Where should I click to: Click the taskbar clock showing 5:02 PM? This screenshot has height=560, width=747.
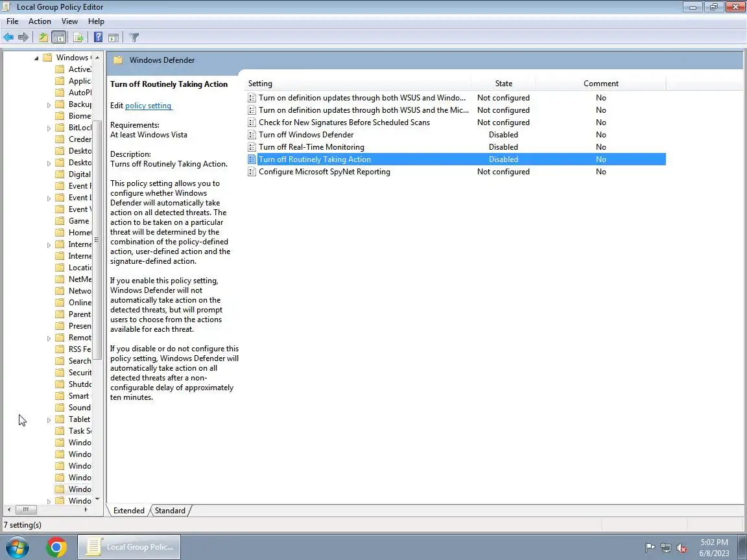[714, 548]
